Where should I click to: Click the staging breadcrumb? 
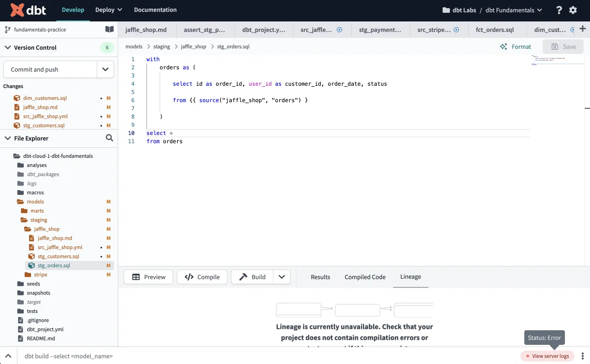coord(162,47)
